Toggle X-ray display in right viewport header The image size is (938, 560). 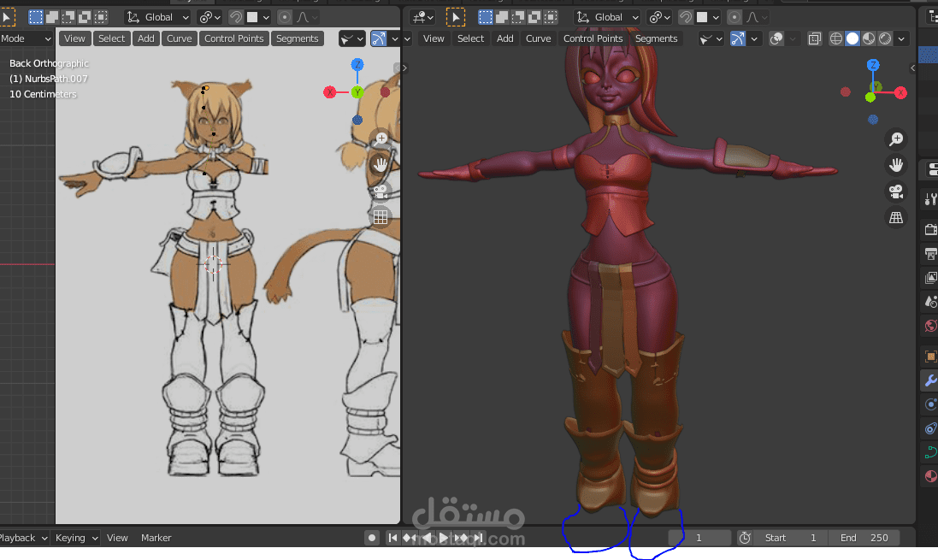[815, 38]
